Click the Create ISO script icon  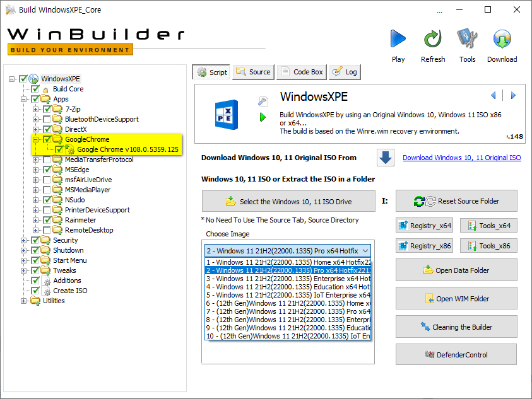pyautogui.click(x=46, y=291)
